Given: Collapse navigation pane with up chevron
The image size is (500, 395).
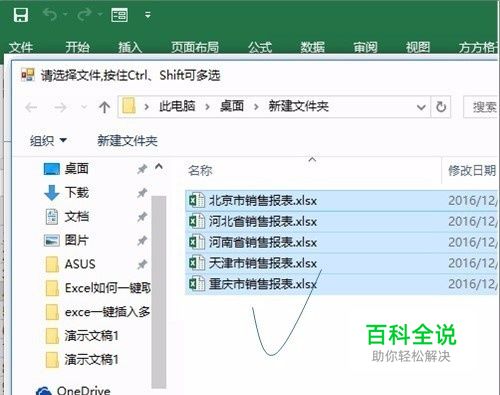Looking at the screenshot, I should 159,166.
